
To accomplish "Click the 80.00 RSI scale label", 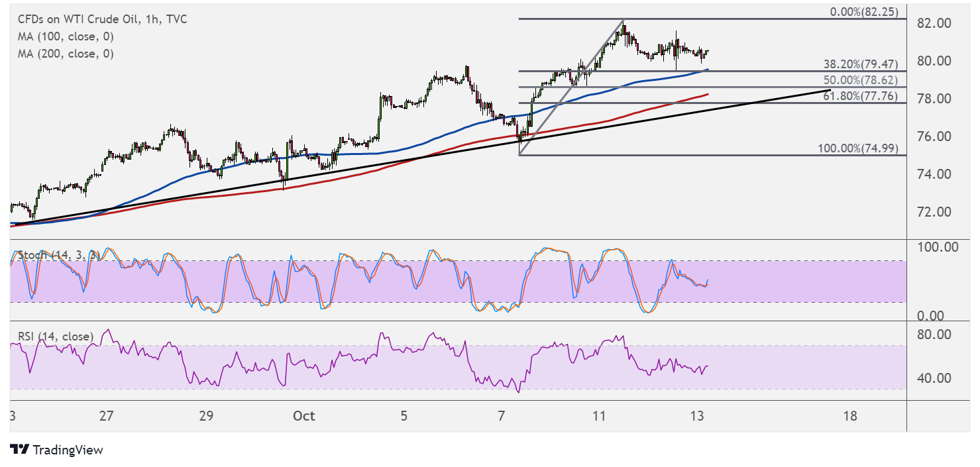I will coord(935,335).
